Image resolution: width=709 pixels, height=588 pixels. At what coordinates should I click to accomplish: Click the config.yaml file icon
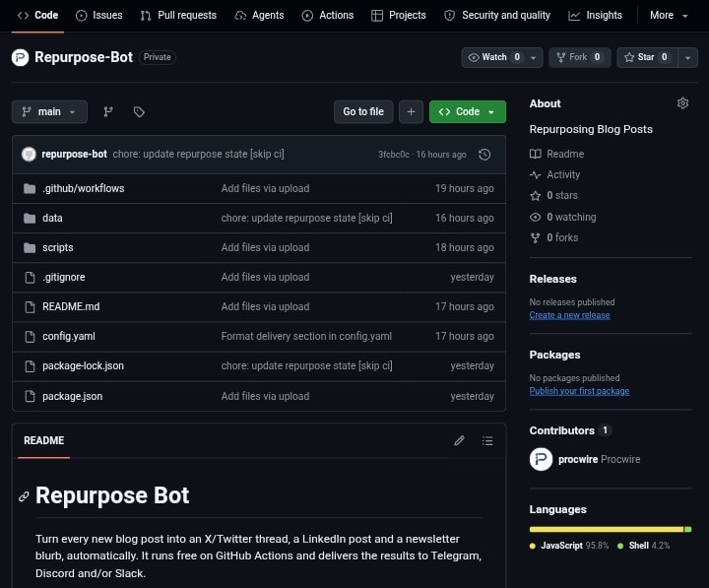pyautogui.click(x=30, y=337)
